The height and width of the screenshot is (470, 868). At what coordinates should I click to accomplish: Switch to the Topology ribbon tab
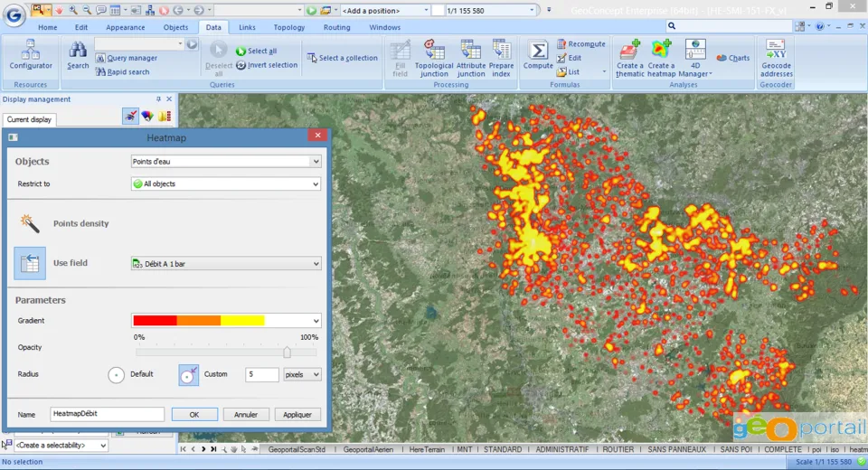[289, 27]
